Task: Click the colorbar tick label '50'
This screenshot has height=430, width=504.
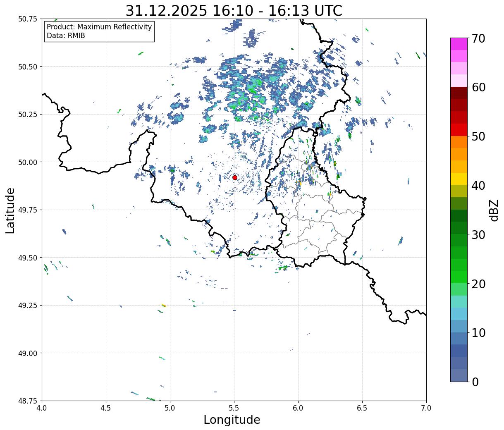Action: [x=478, y=136]
